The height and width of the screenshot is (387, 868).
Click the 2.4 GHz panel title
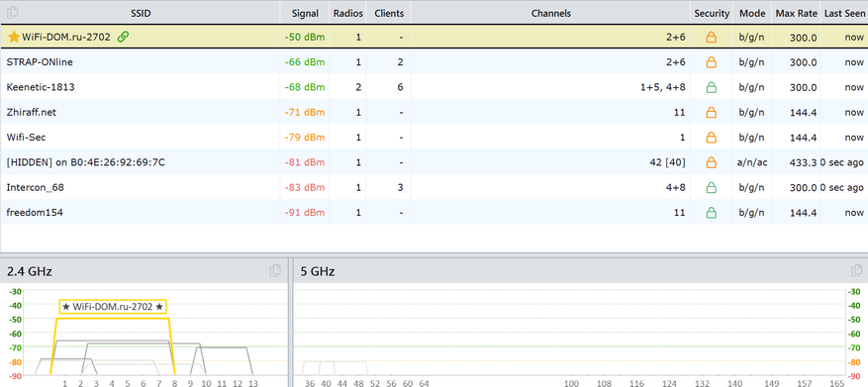click(30, 271)
